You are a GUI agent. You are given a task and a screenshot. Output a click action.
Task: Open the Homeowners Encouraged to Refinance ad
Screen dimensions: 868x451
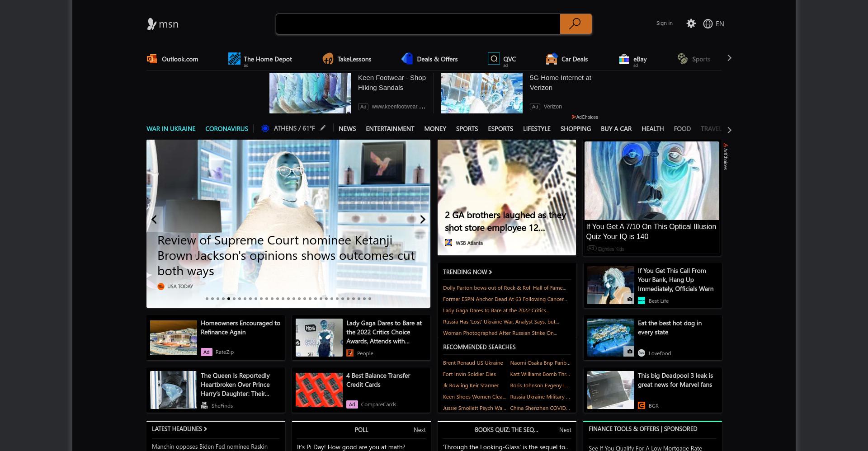pyautogui.click(x=216, y=338)
